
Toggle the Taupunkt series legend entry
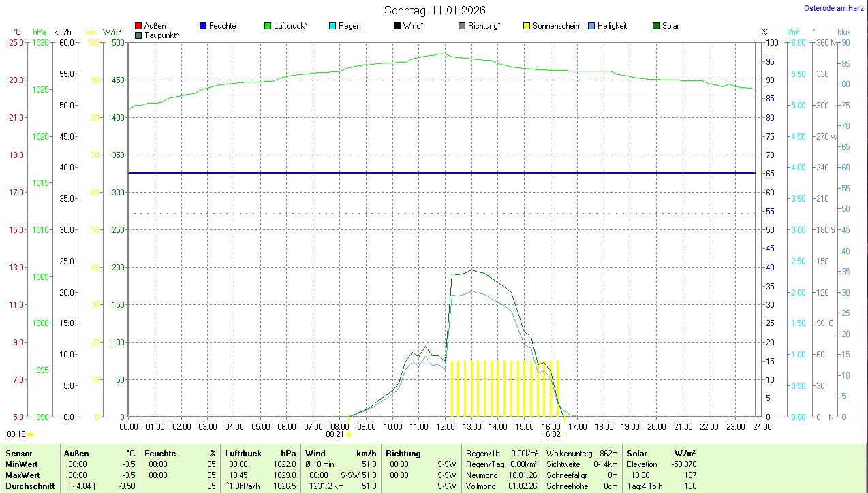161,35
